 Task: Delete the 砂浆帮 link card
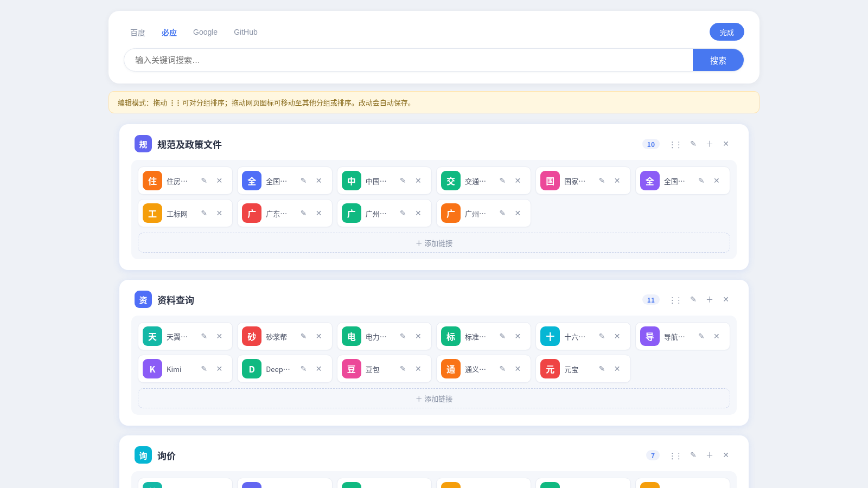coord(318,336)
